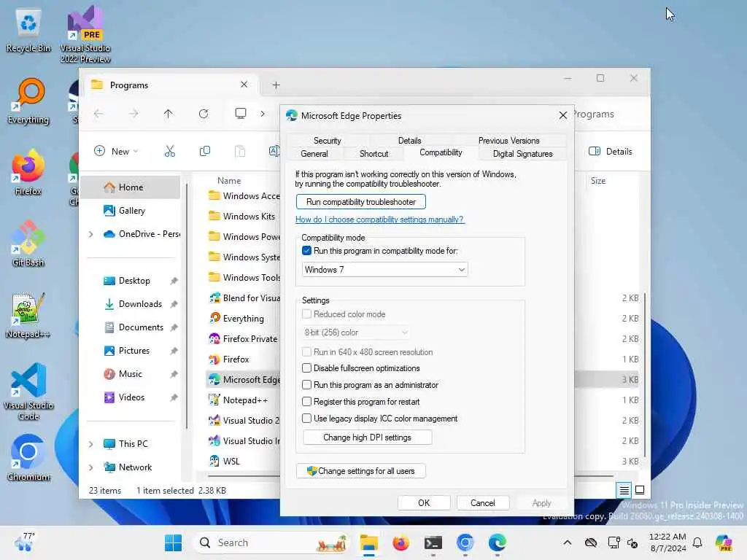The width and height of the screenshot is (747, 560).
Task: Open Chromium from taskbar
Action: [465, 542]
